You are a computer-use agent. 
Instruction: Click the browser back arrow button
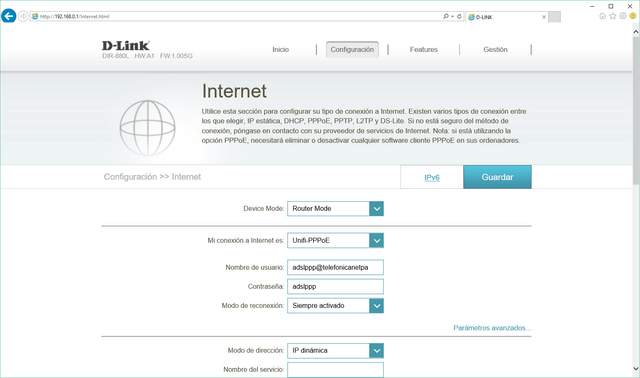click(9, 16)
